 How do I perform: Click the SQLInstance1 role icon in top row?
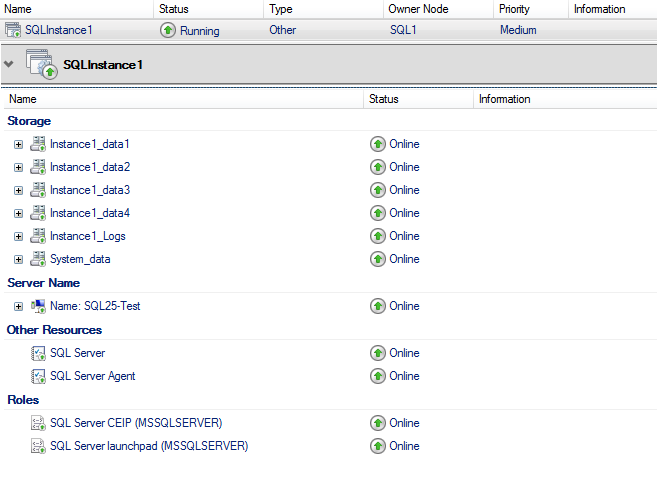click(x=13, y=30)
